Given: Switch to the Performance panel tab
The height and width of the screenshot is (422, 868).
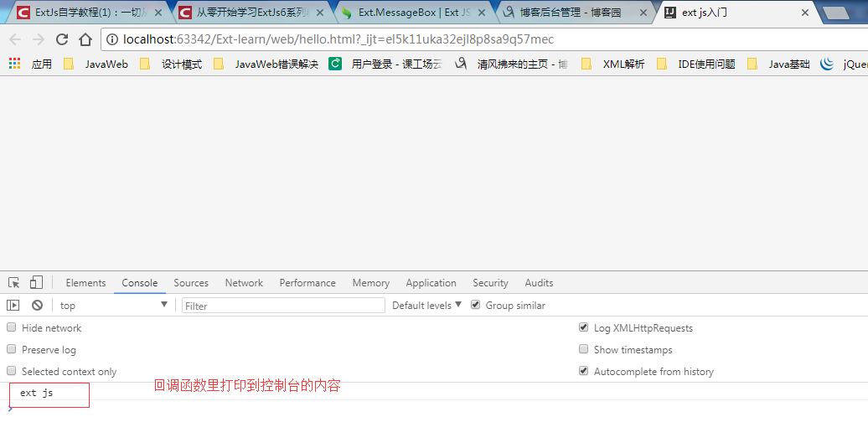Looking at the screenshot, I should (x=307, y=283).
